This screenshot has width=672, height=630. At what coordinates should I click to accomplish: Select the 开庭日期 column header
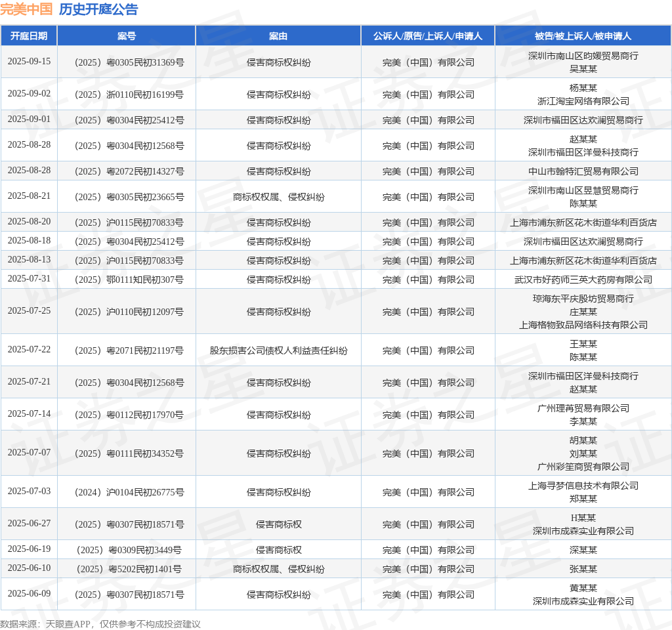[x=29, y=36]
